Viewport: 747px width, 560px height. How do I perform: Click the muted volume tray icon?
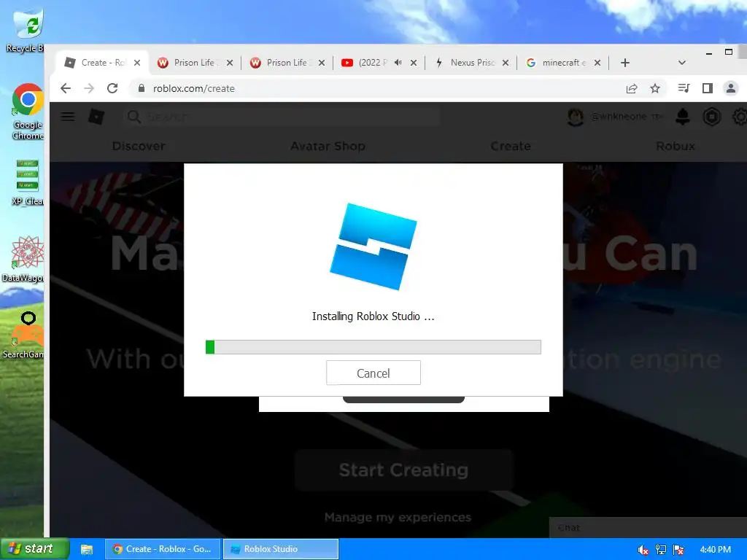pos(643,550)
